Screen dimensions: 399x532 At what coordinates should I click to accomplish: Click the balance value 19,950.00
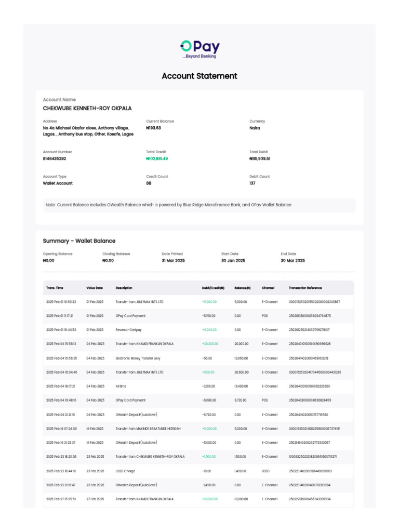pos(241,358)
